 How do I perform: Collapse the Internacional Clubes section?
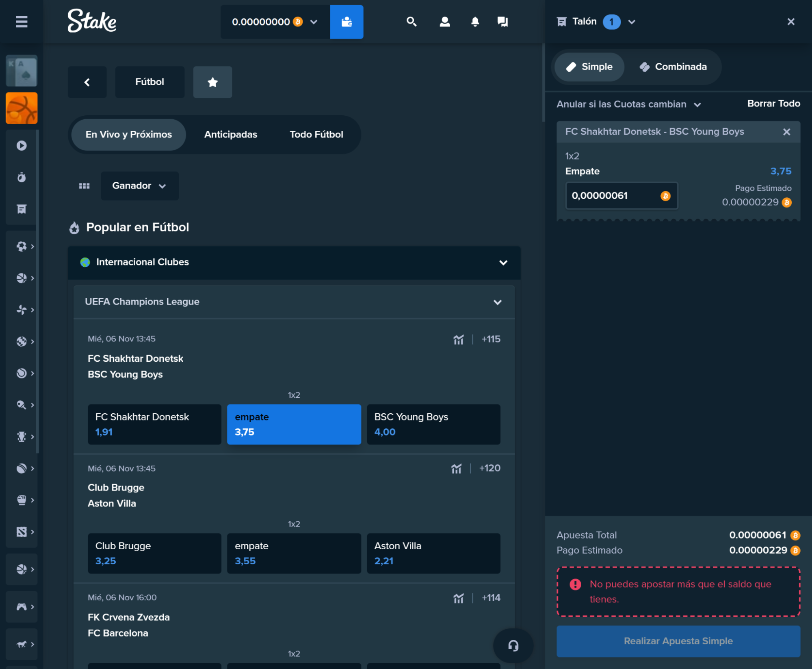(x=503, y=263)
